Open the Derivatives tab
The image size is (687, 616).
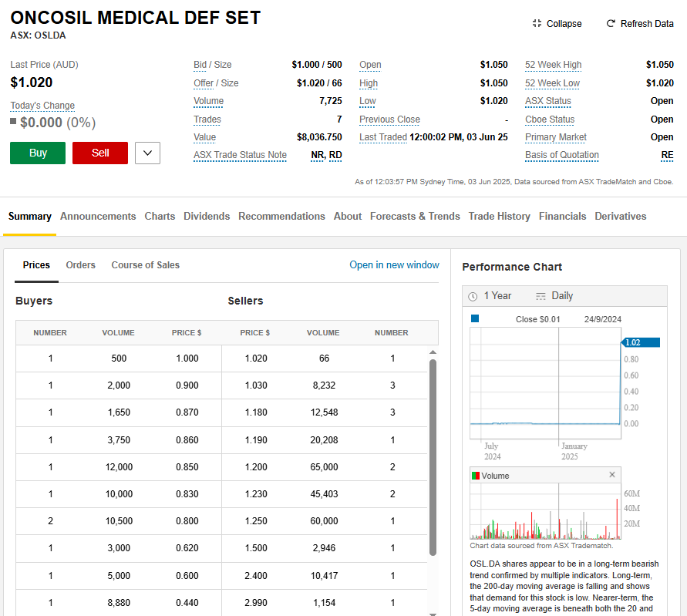point(621,217)
